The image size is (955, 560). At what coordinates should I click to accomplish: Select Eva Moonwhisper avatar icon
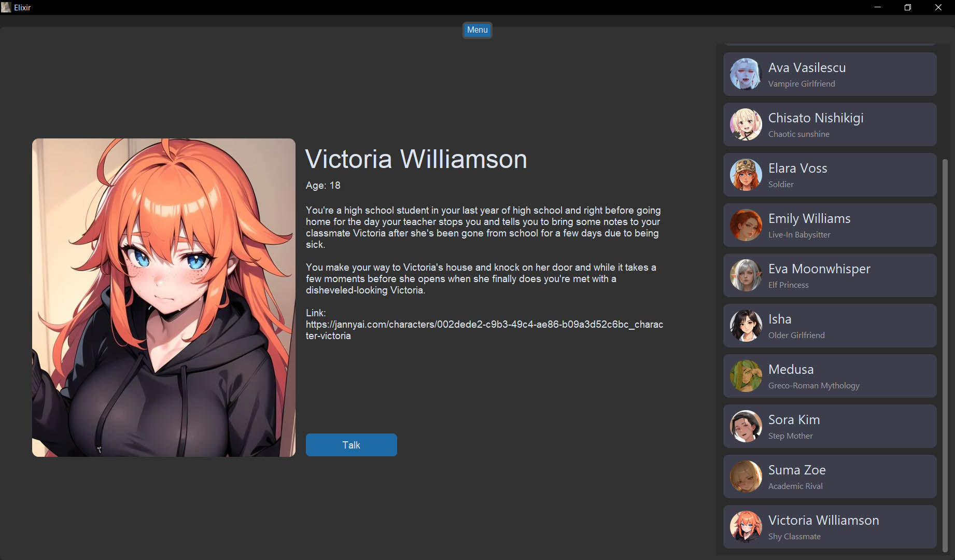coord(746,275)
